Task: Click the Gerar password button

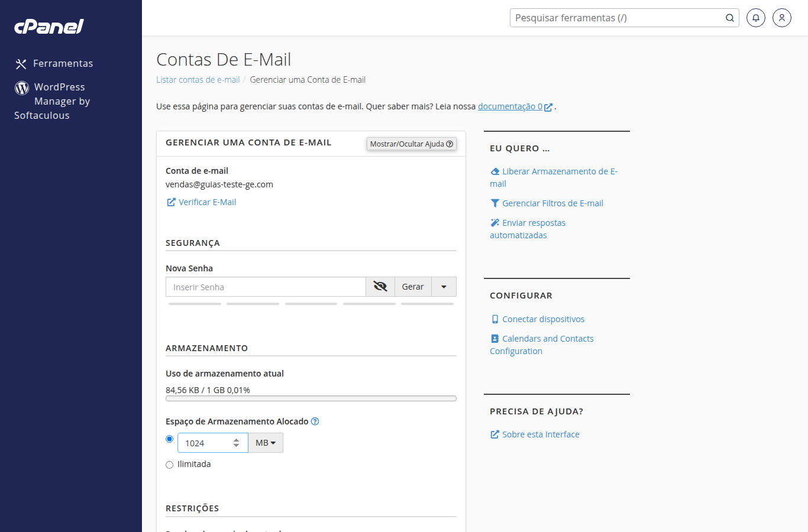Action: pyautogui.click(x=413, y=287)
